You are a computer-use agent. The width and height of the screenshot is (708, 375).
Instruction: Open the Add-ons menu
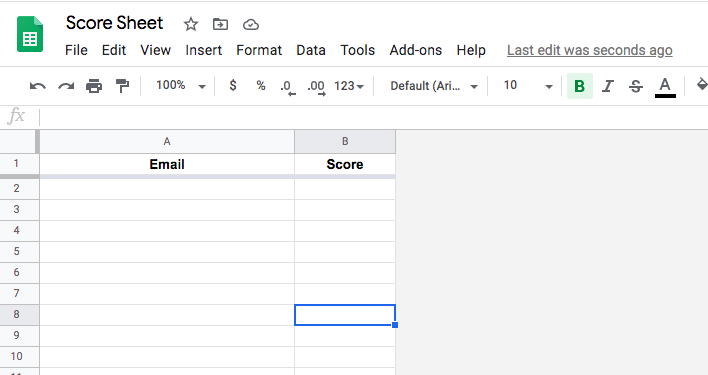[x=416, y=50]
